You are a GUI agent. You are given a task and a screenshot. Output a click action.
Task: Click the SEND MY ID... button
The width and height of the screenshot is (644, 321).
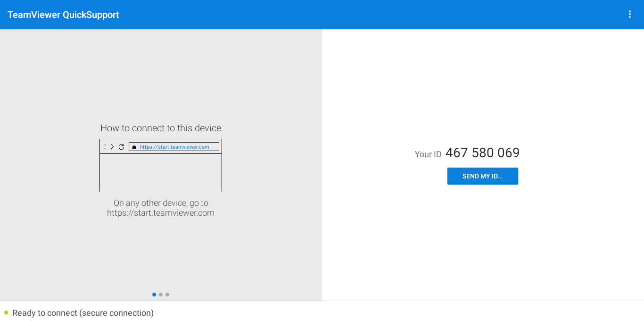483,176
